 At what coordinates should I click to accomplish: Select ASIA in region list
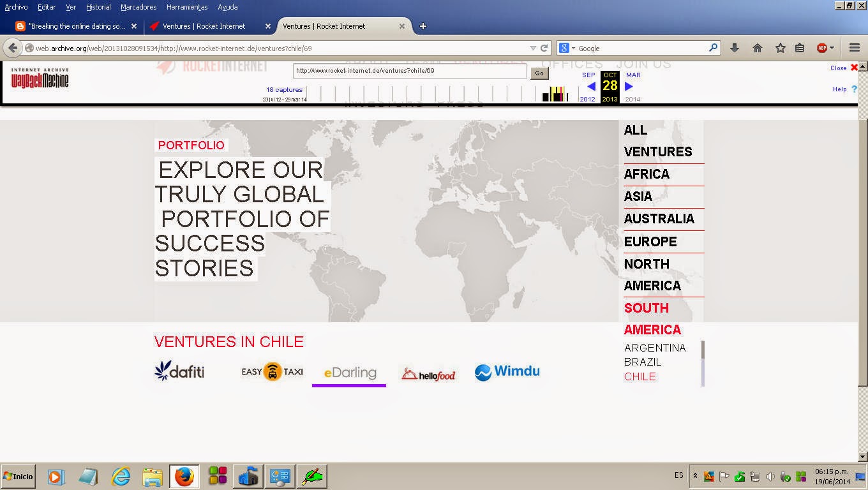(x=638, y=197)
